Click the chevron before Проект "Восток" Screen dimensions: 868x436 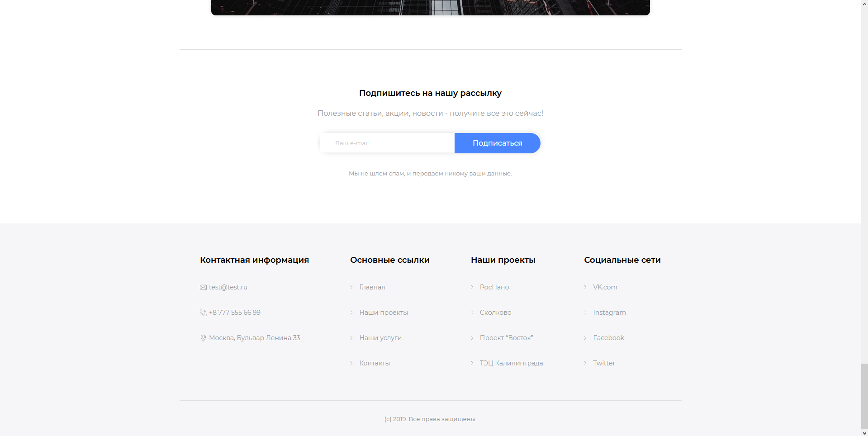(x=472, y=338)
